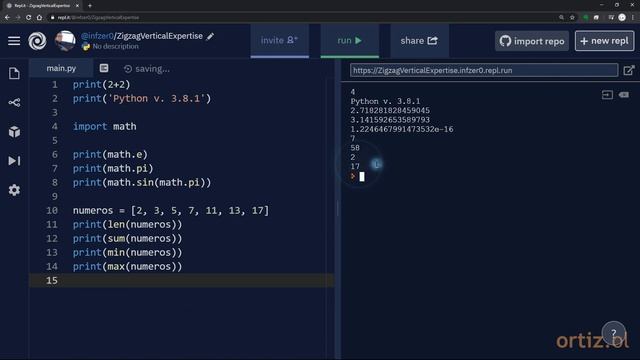Open the Files panel in sidebar

click(x=14, y=73)
